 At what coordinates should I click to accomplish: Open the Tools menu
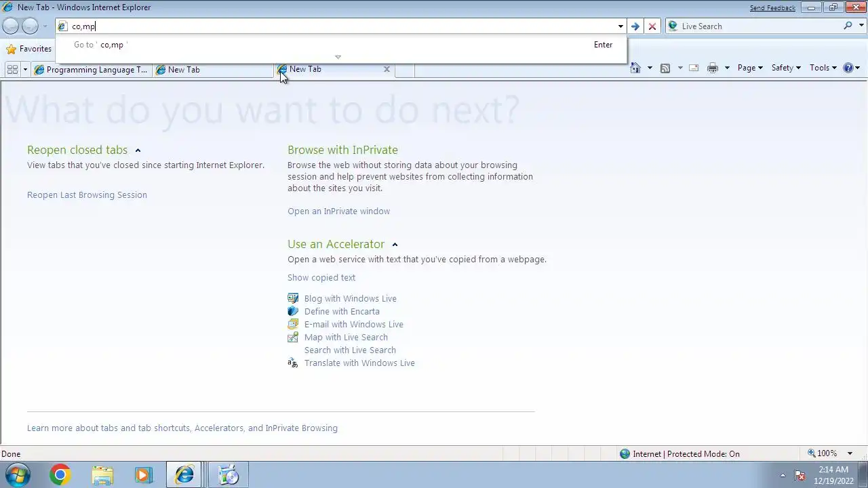[x=823, y=68]
